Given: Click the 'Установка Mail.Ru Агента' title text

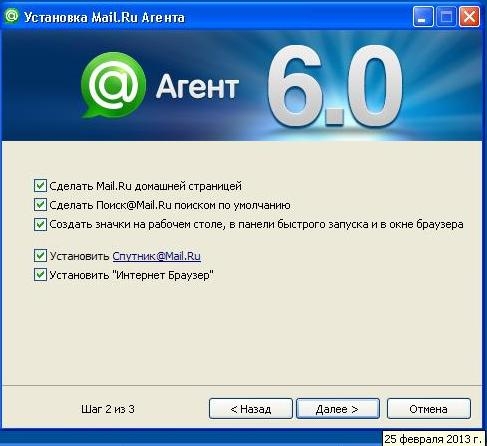Looking at the screenshot, I should [104, 17].
